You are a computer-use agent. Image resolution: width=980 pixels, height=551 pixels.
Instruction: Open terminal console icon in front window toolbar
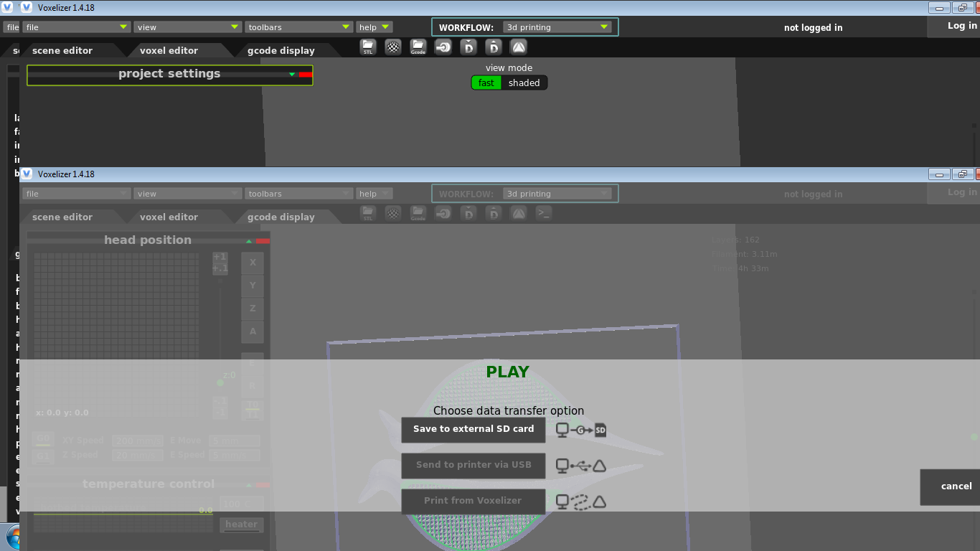point(544,213)
